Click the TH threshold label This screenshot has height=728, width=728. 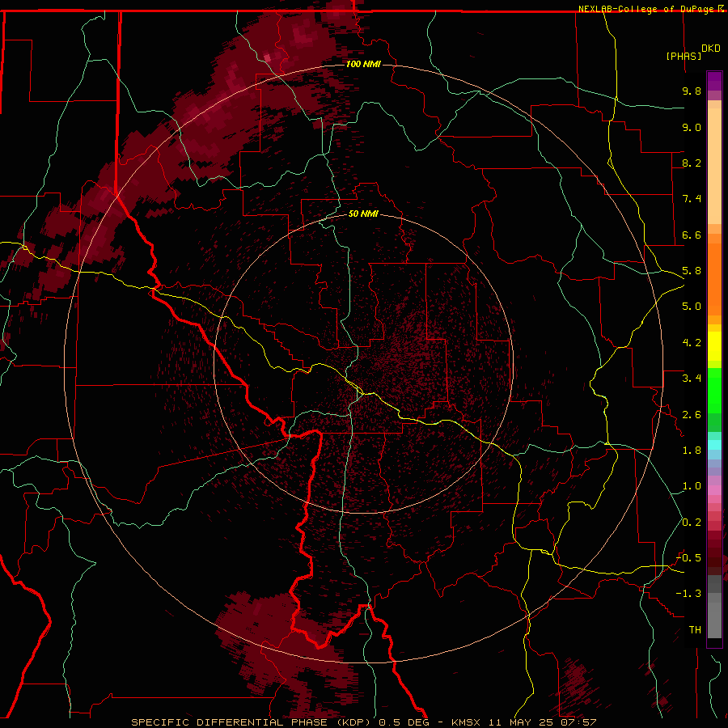point(695,630)
